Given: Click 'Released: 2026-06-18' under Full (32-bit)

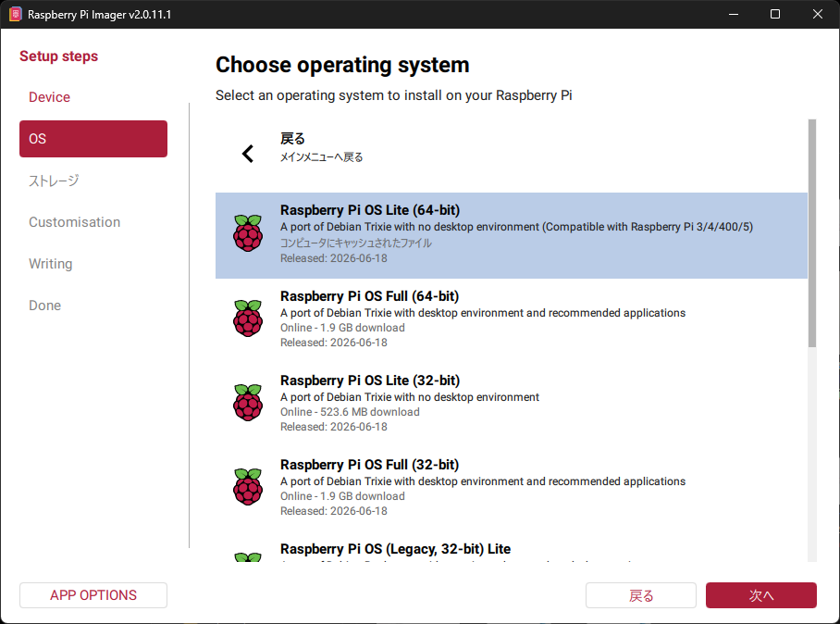Looking at the screenshot, I should (334, 511).
